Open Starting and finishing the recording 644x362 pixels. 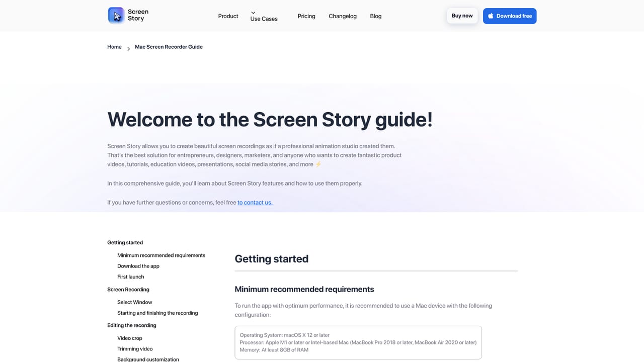click(x=157, y=313)
